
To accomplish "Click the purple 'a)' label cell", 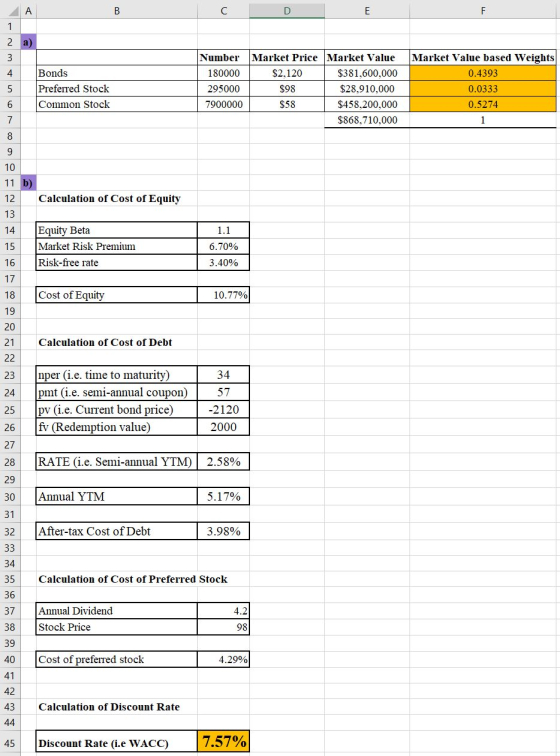I will tap(28, 42).
